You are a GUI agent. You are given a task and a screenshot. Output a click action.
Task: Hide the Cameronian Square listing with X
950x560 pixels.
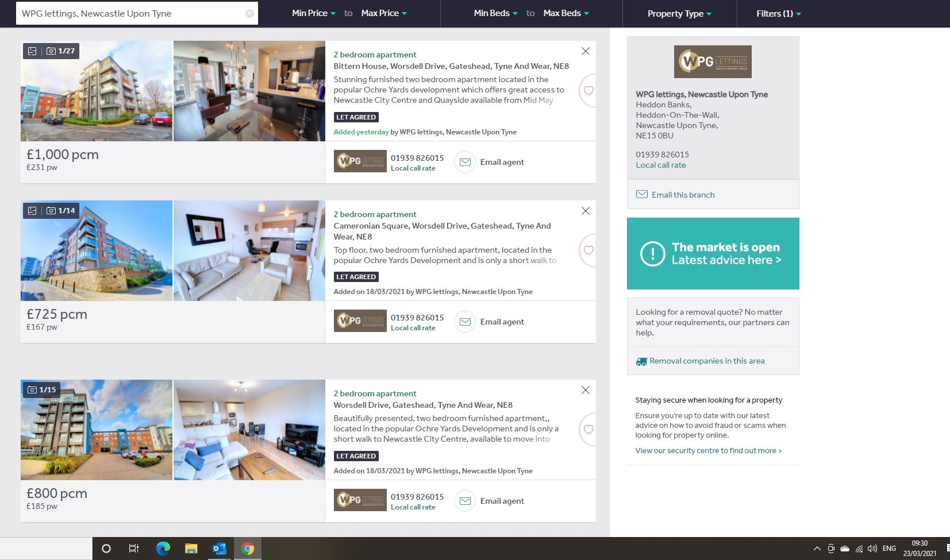tap(585, 211)
